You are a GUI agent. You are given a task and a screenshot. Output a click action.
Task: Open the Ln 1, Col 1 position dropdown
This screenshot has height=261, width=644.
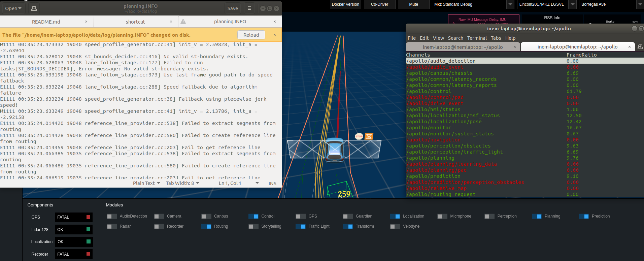coord(239,183)
